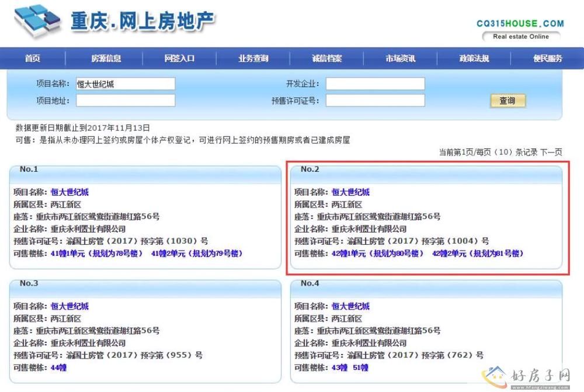The height and width of the screenshot is (392, 584).
Task: Open the 44幢 building link in No.3
Action: (58, 368)
